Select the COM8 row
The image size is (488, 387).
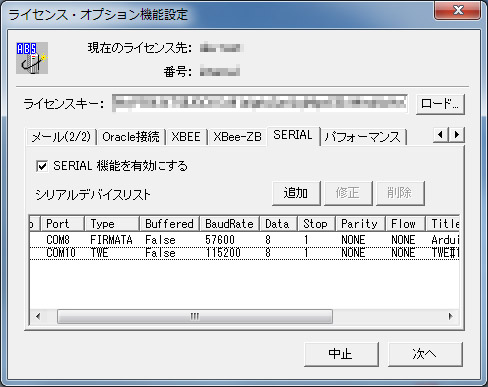[x=245, y=240]
